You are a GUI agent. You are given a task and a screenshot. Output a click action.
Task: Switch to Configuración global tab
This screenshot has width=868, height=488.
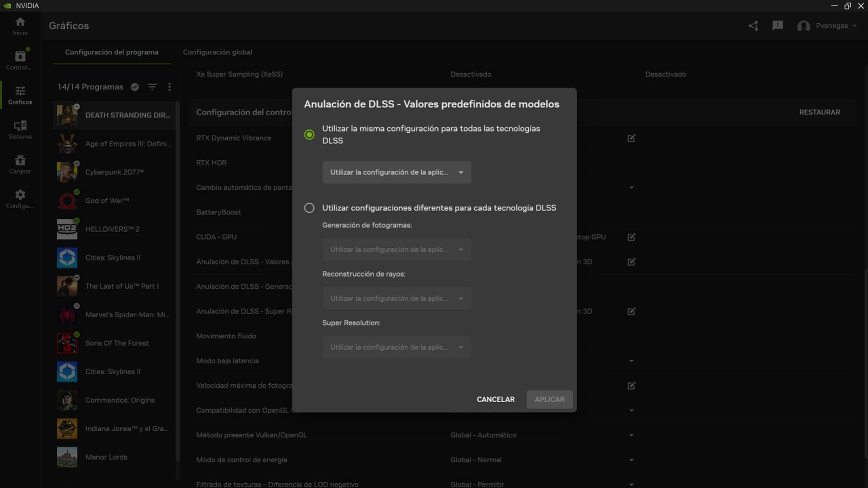coord(217,52)
